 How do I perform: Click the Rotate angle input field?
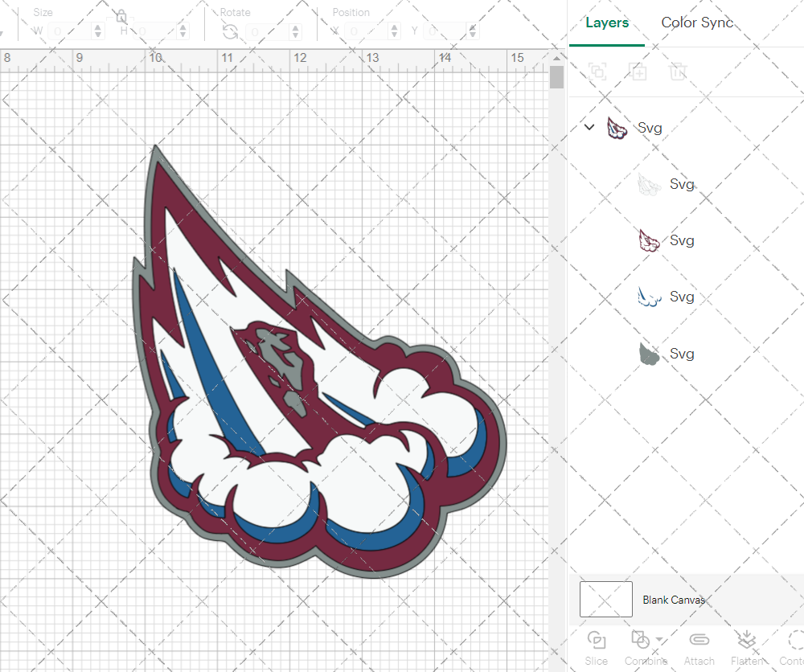tap(268, 32)
